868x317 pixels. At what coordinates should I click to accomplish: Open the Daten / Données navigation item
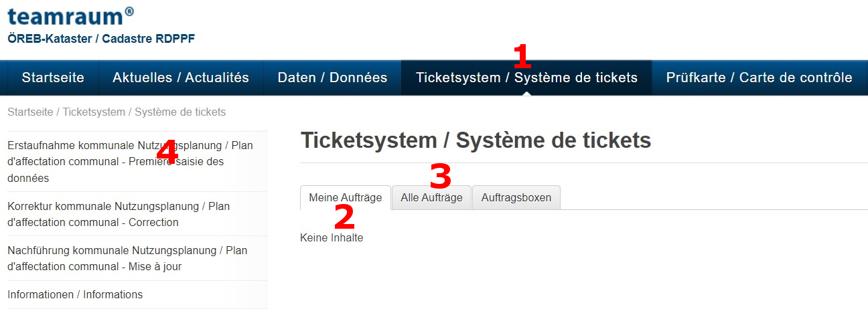tap(332, 78)
